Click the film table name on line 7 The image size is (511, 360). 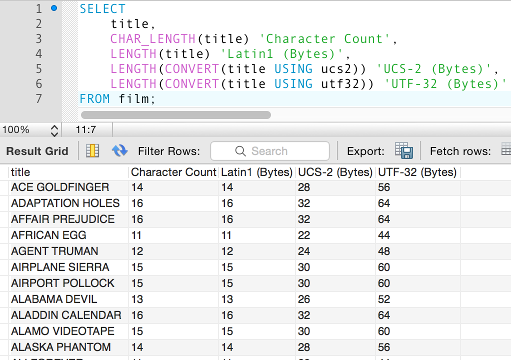pos(134,99)
